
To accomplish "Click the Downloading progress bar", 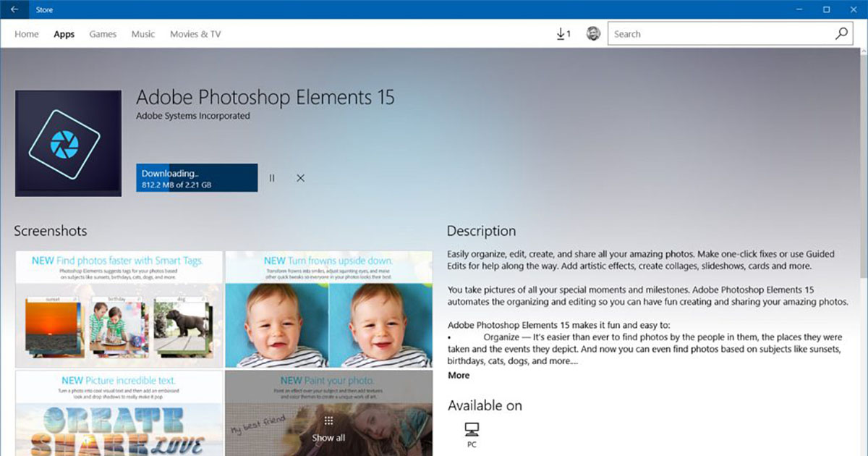I will 197,178.
